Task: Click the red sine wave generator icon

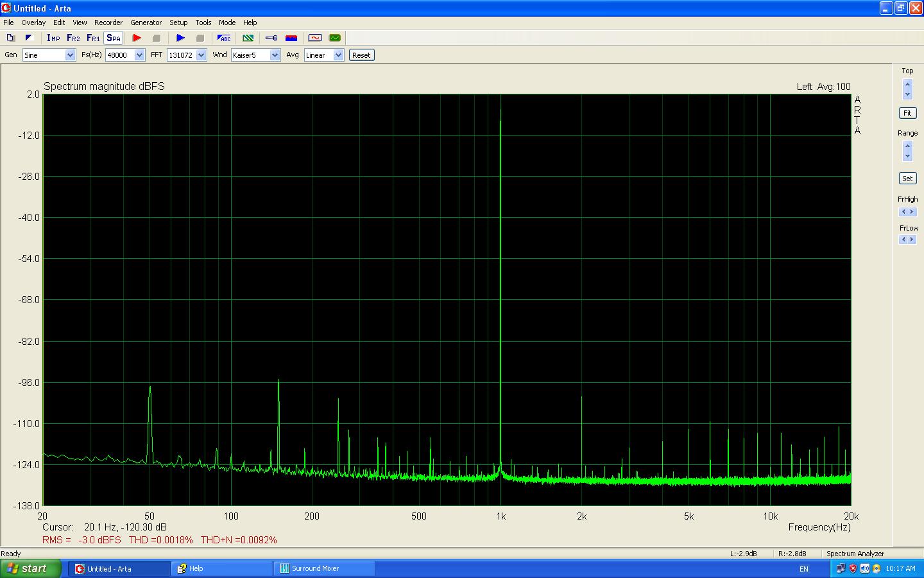Action: 315,38
